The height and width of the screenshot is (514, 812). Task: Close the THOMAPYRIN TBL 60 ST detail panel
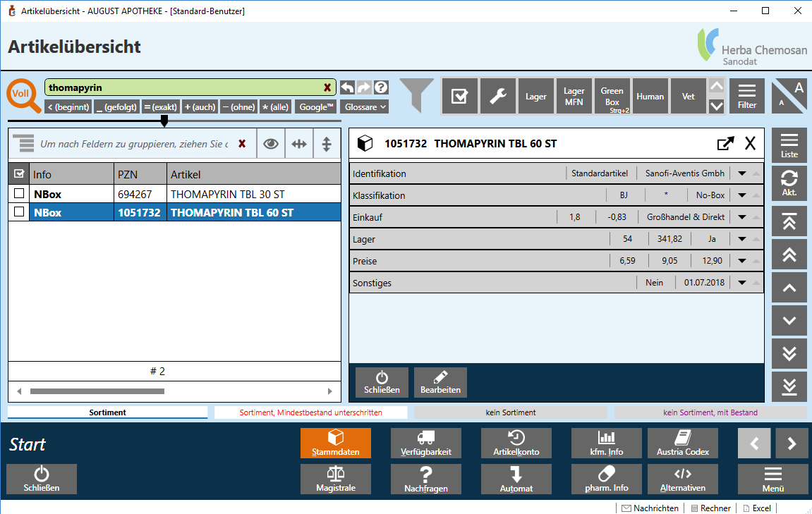coord(750,143)
